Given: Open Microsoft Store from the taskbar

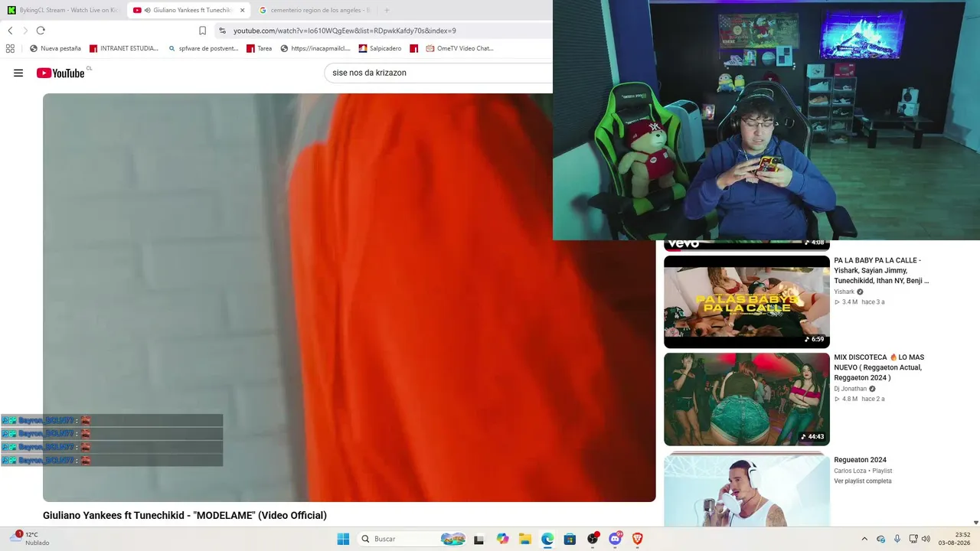Looking at the screenshot, I should point(570,539).
